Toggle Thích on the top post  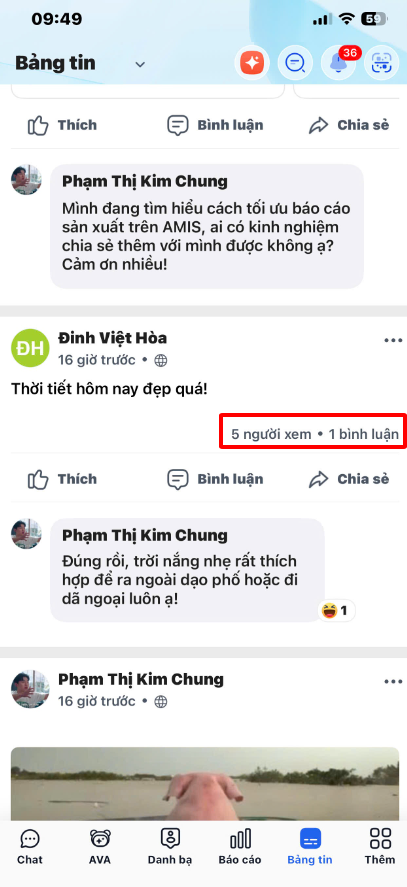tap(62, 125)
